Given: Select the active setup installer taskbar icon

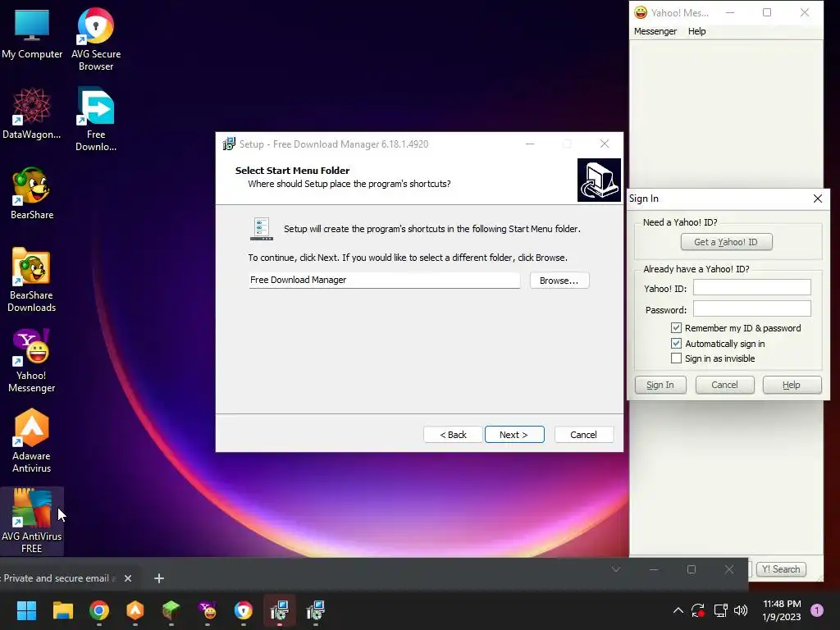Looking at the screenshot, I should [x=279, y=610].
